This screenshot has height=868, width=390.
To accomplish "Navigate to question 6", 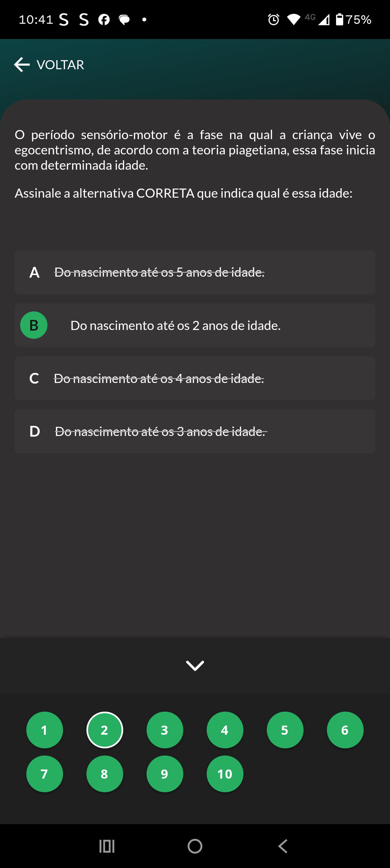I will coord(345,730).
